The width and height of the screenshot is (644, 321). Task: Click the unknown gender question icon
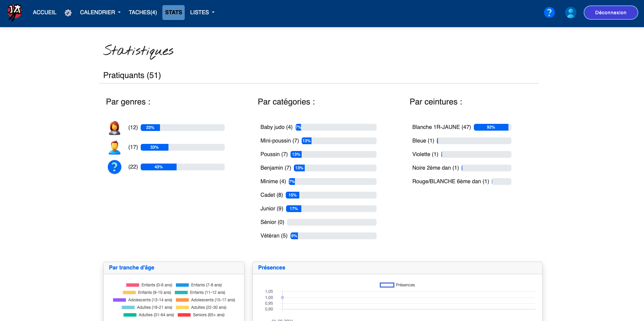pos(115,167)
